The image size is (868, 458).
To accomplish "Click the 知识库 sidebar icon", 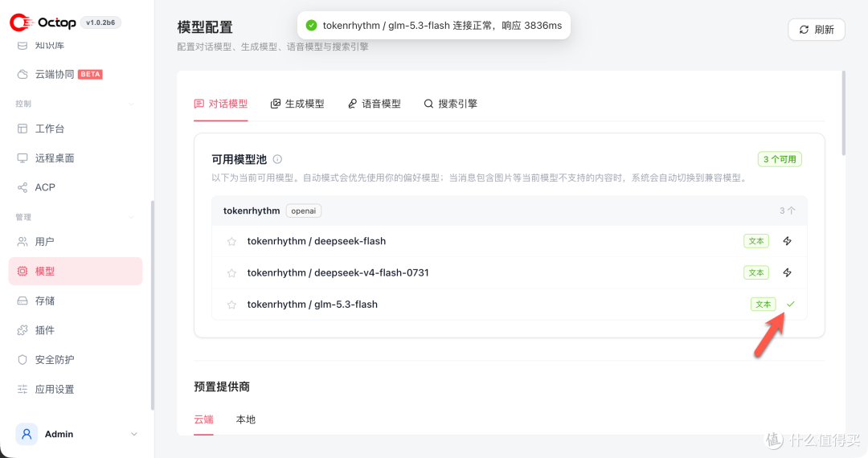I will point(23,45).
